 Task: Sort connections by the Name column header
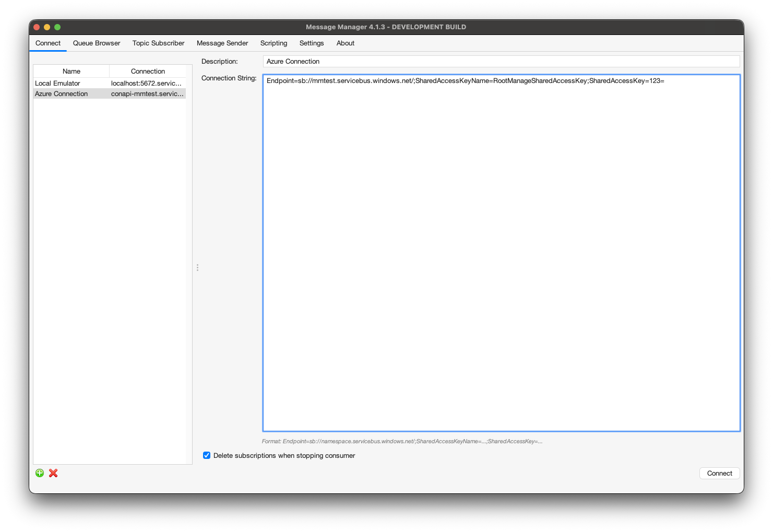71,71
